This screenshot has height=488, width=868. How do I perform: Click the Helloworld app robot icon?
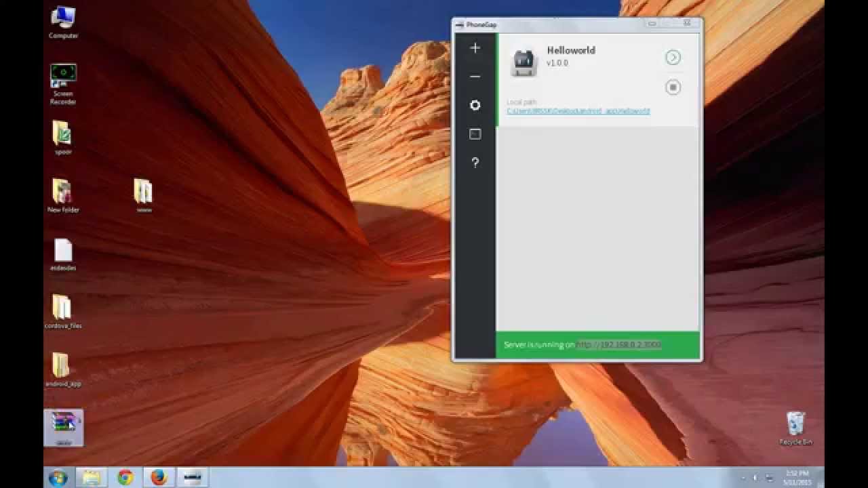[x=524, y=62]
